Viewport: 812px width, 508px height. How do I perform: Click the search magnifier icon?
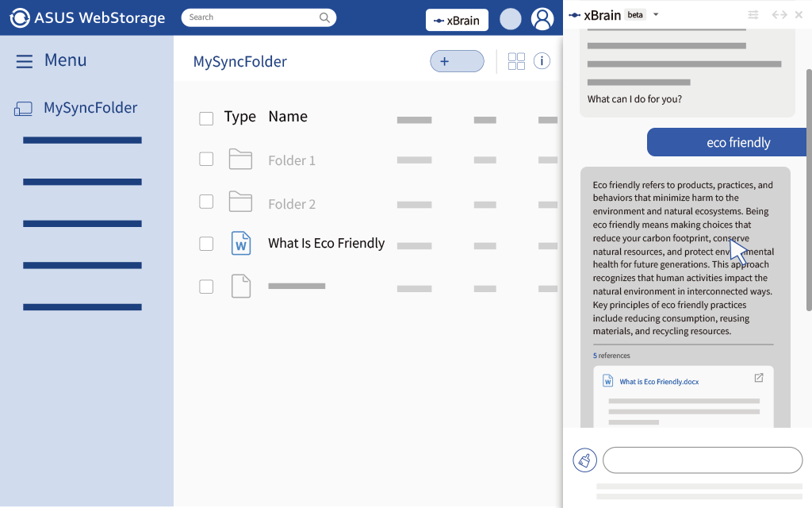coord(324,17)
